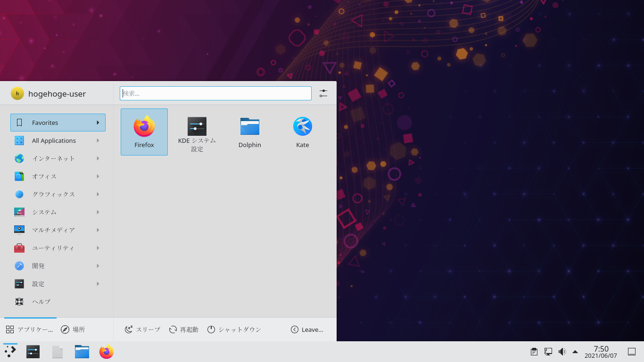The width and height of the screenshot is (644, 362).
Task: Expand arrow beside Favorites
Action: [98, 123]
